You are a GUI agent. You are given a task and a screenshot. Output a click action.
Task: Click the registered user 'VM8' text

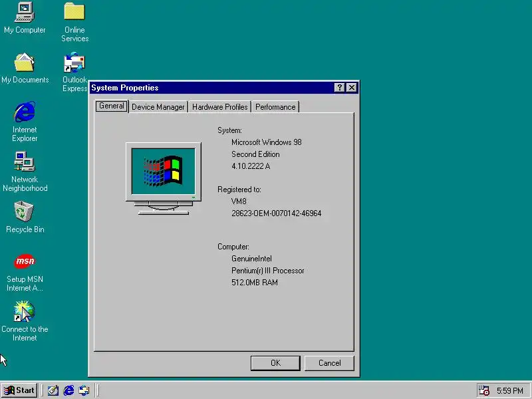(239, 201)
